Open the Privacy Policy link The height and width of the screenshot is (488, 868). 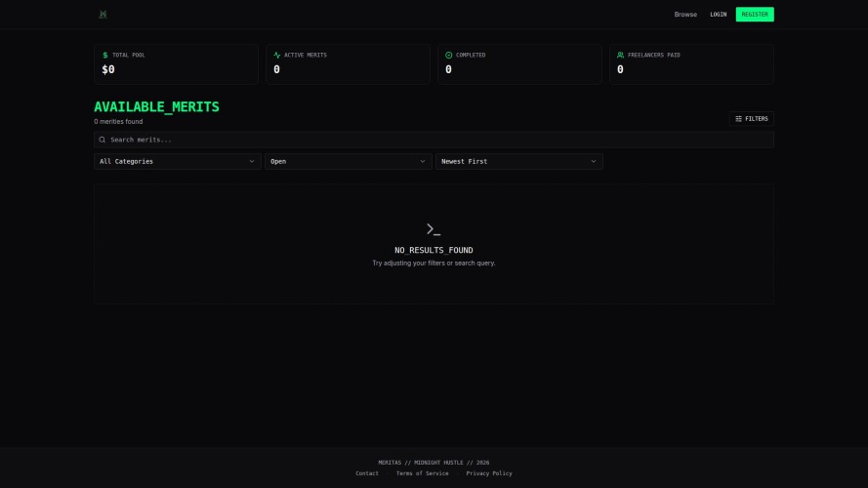489,473
